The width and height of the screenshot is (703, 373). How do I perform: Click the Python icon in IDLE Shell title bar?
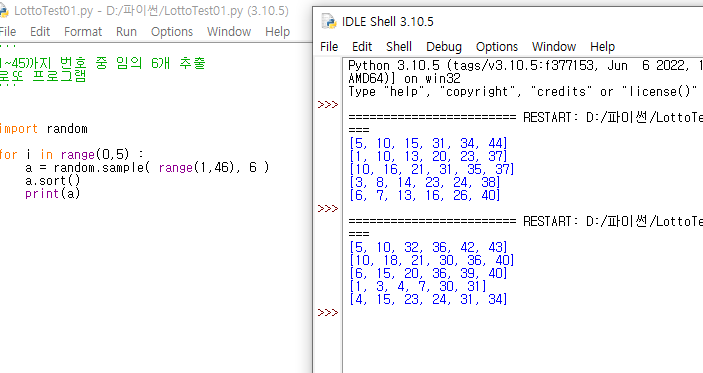tap(329, 22)
